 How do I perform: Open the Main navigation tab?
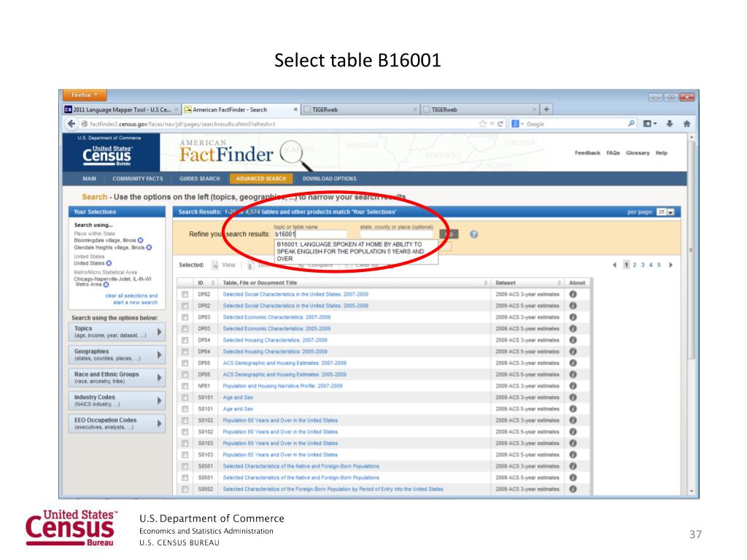(x=90, y=179)
